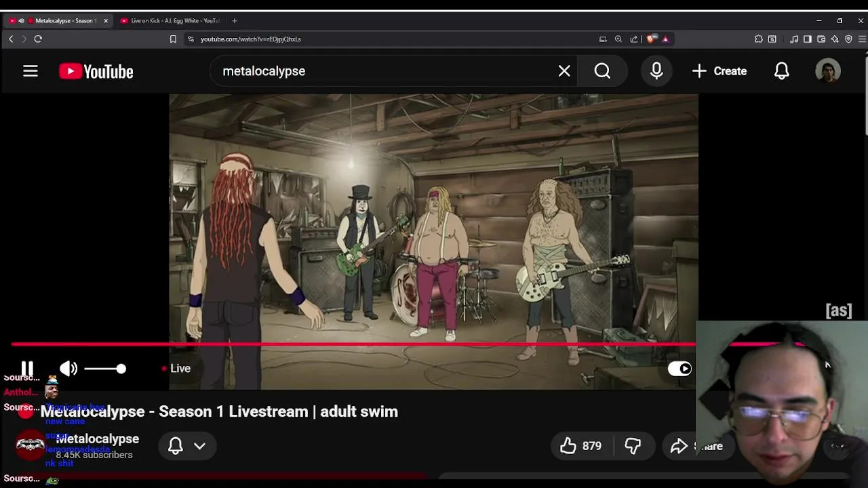The width and height of the screenshot is (868, 488).
Task: Open the Brave Wallet icon
Action: pyautogui.click(x=821, y=39)
